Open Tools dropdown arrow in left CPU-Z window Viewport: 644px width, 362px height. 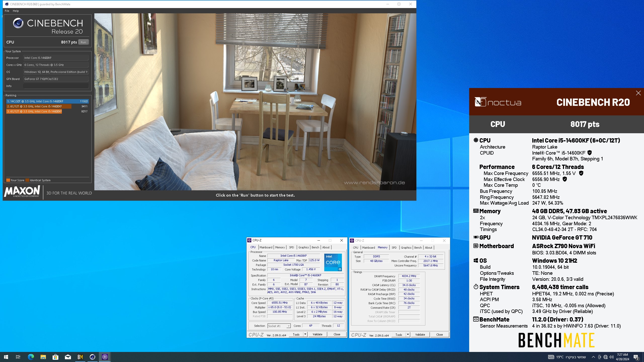tap(305, 334)
